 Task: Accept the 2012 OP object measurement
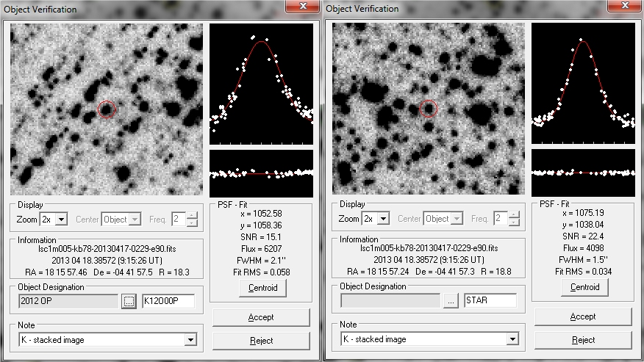(x=261, y=317)
